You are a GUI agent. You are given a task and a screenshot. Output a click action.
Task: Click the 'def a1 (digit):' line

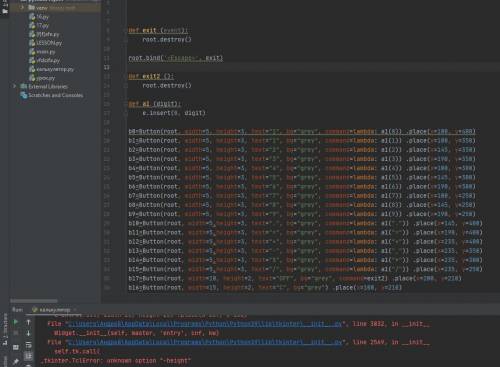(155, 104)
